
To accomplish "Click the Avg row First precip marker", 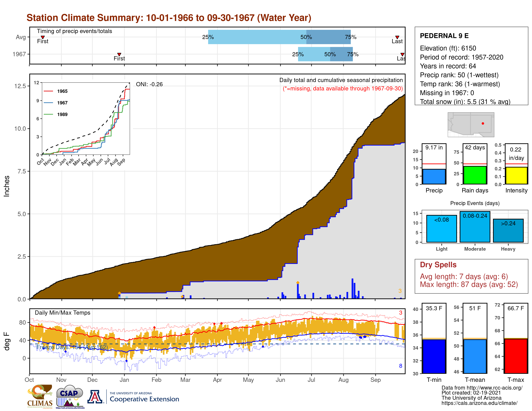I will 43,37.
